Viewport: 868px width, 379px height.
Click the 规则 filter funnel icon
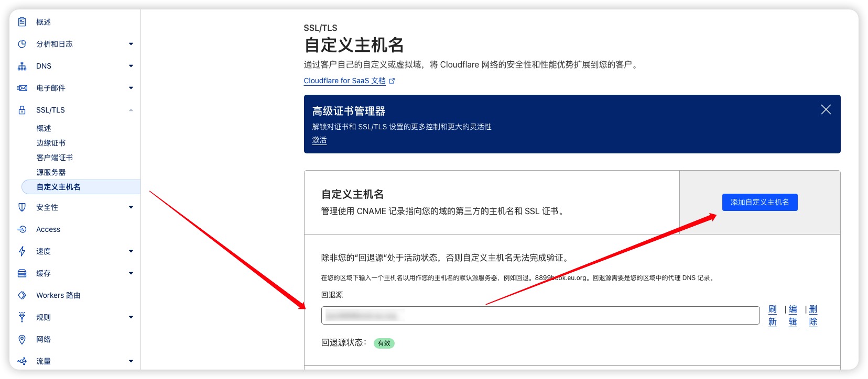pyautogui.click(x=22, y=317)
